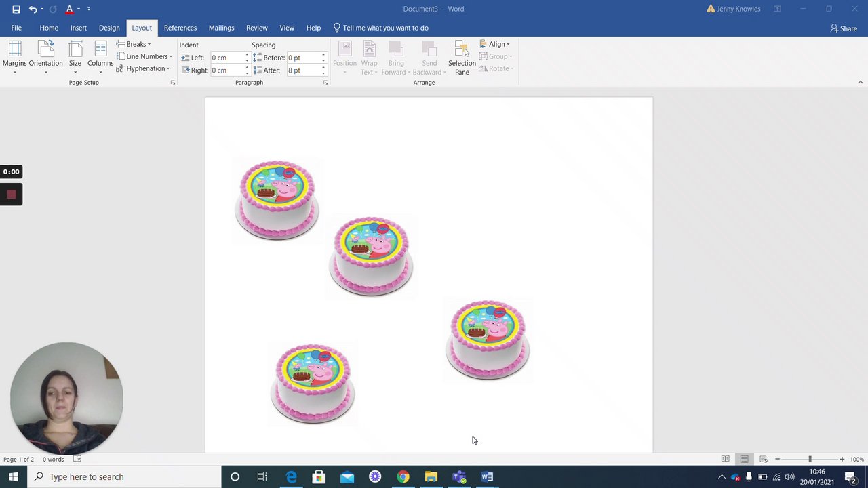Open the page Size menu
Image resolution: width=868 pixels, height=488 pixels.
(x=75, y=58)
